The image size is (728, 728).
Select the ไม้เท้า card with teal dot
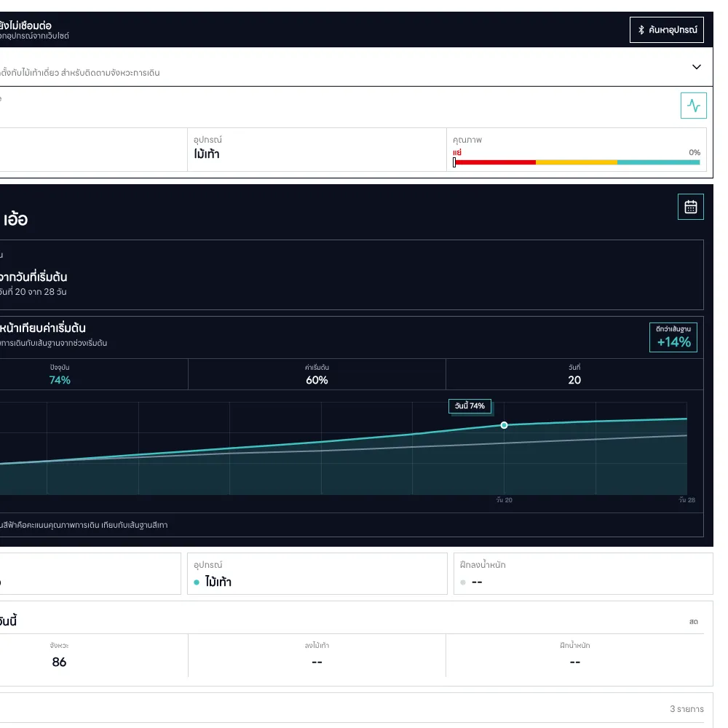317,574
